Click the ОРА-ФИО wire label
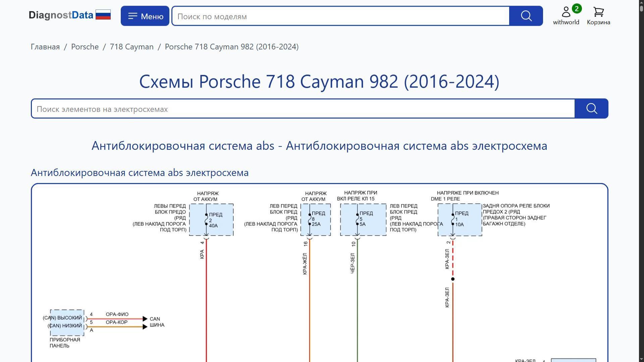The height and width of the screenshot is (362, 644). click(117, 314)
